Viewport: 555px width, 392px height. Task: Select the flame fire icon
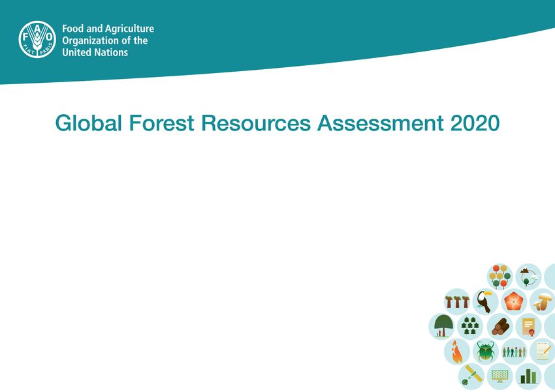[x=457, y=352]
